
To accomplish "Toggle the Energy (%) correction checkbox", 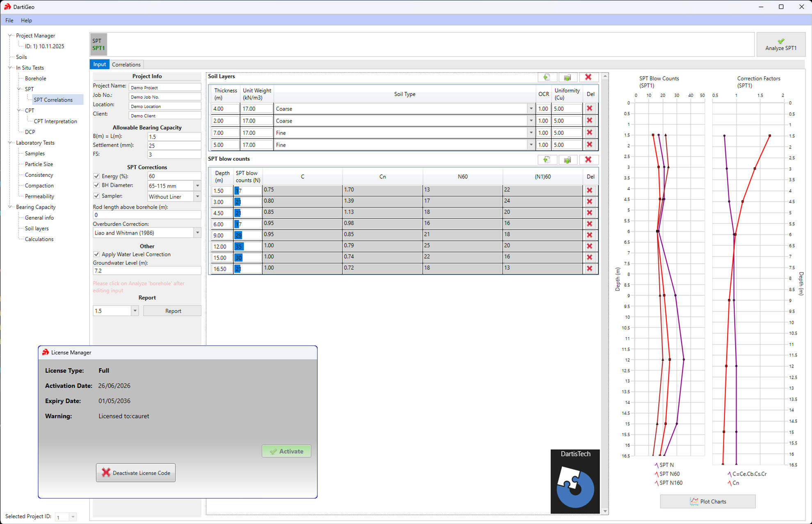I will coord(96,176).
